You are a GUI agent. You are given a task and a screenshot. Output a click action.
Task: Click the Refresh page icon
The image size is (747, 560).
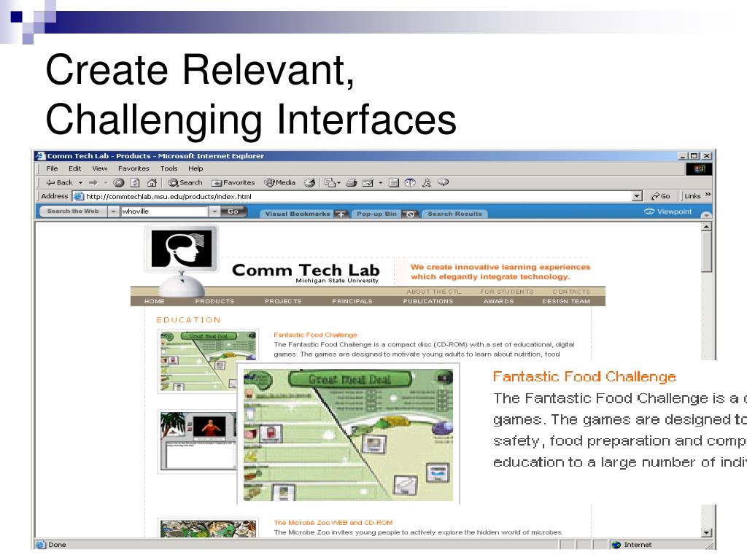point(135,183)
